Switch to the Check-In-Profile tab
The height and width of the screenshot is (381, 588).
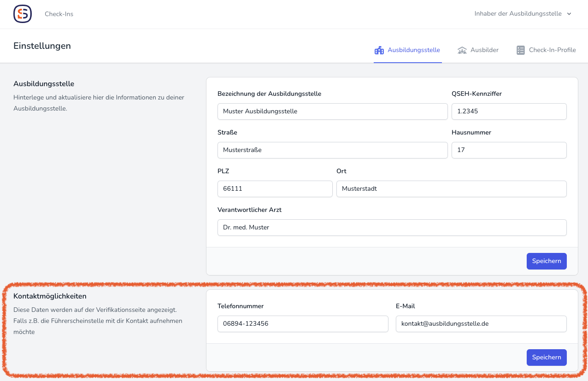(552, 50)
